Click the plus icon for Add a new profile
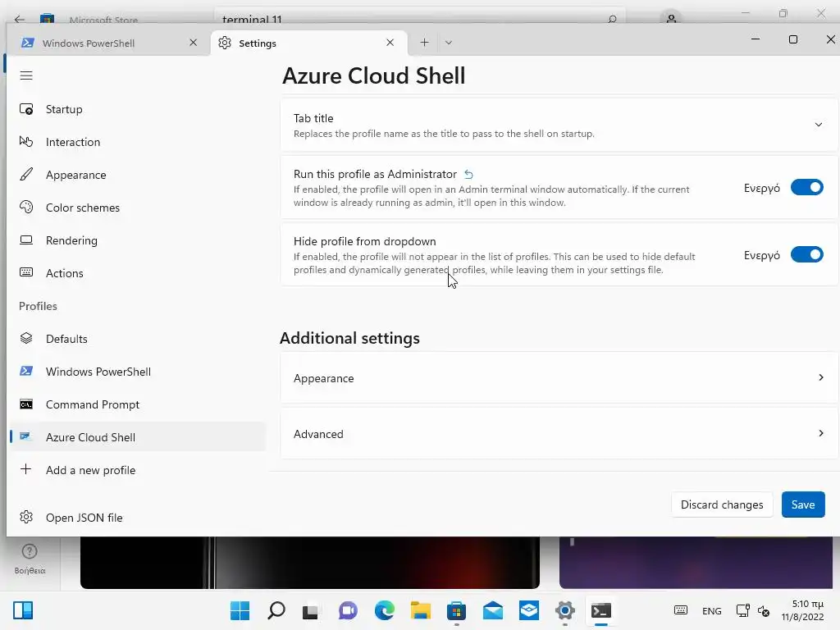This screenshot has width=840, height=630. [25, 470]
